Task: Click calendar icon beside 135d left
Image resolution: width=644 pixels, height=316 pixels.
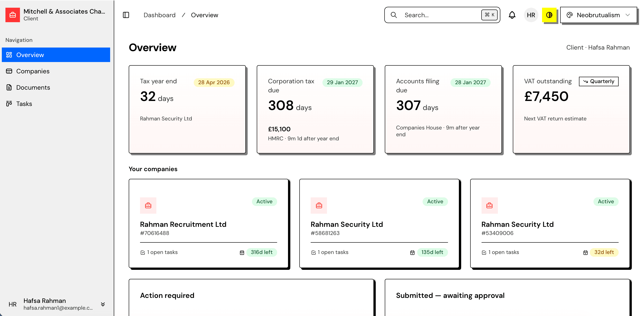Action: (412, 253)
